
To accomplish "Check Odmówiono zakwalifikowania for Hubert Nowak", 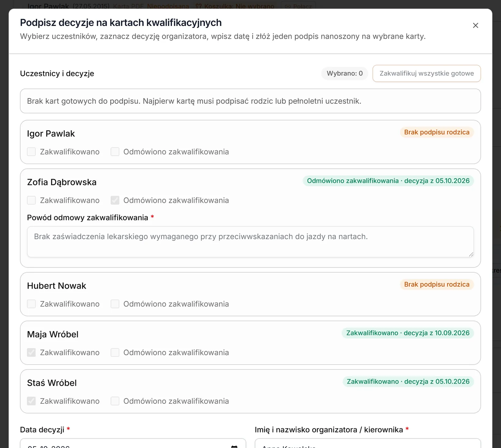I will (115, 304).
